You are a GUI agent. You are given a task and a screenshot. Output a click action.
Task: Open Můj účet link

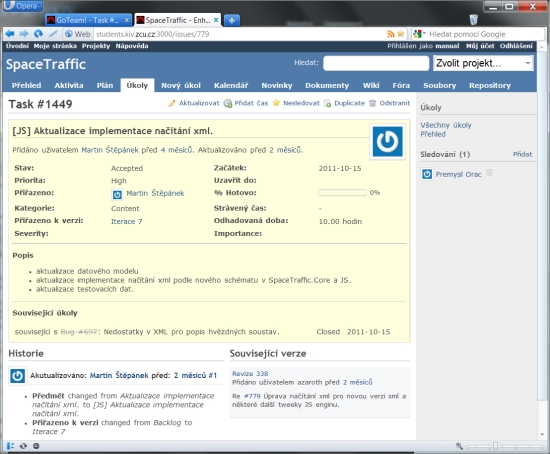(480, 46)
